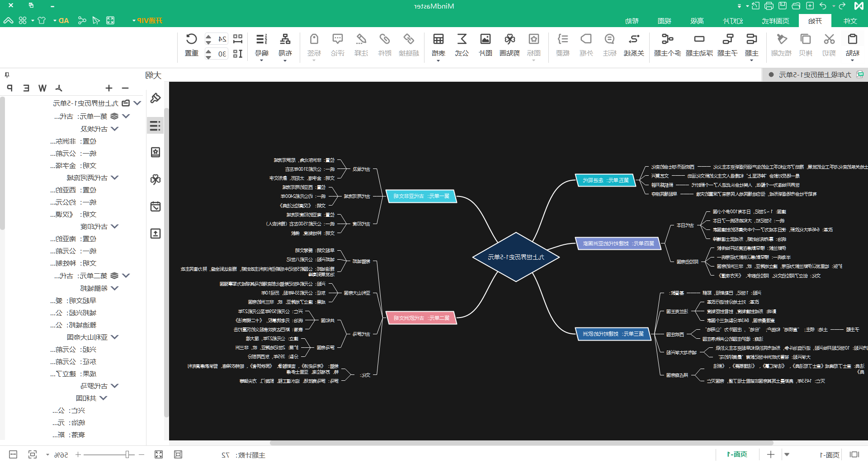The width and height of the screenshot is (868, 463).
Task: Collapse the 古代两河流域 outline branch
Action: (x=115, y=178)
